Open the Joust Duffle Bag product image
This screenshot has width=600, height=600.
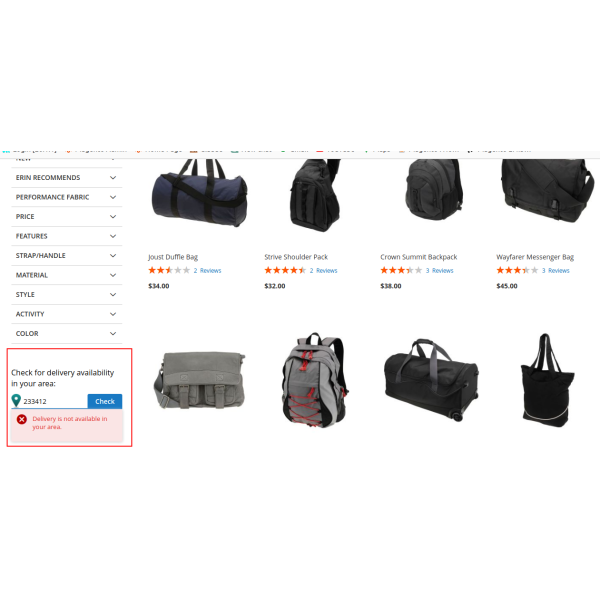point(199,194)
